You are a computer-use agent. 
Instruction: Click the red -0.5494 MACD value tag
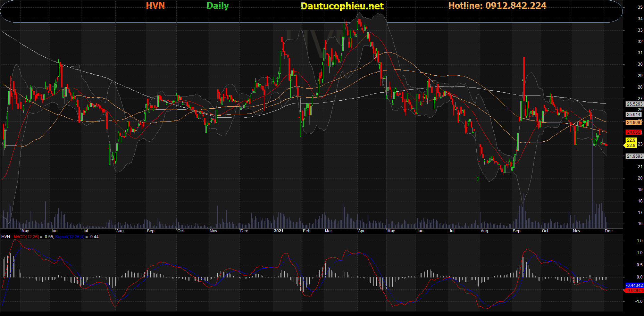point(634,291)
